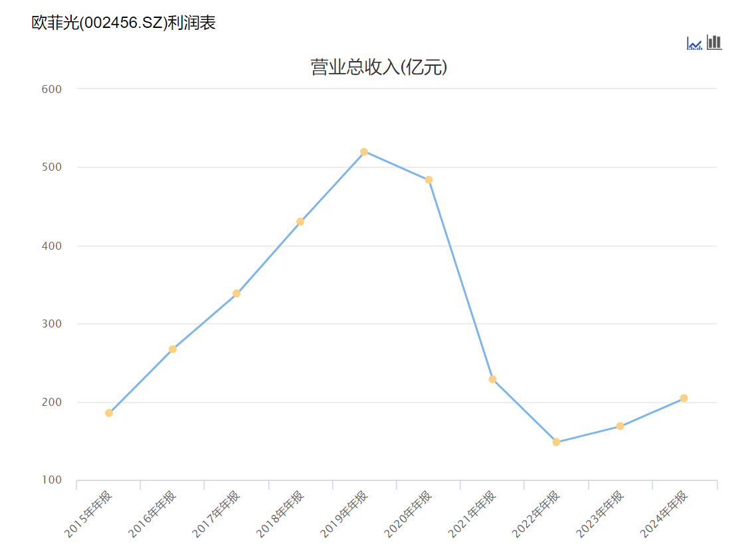756x556 pixels.
Task: Click the x-axis label 2016年年报
Action: (x=152, y=514)
